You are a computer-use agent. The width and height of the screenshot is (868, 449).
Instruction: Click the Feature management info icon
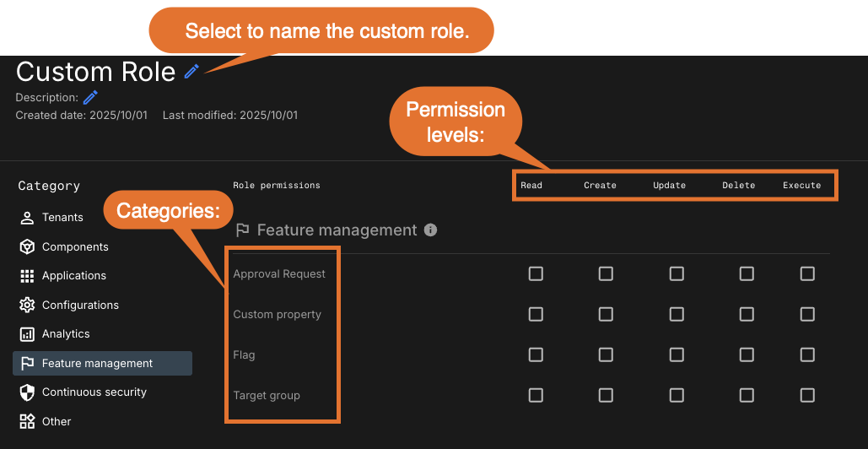(430, 230)
